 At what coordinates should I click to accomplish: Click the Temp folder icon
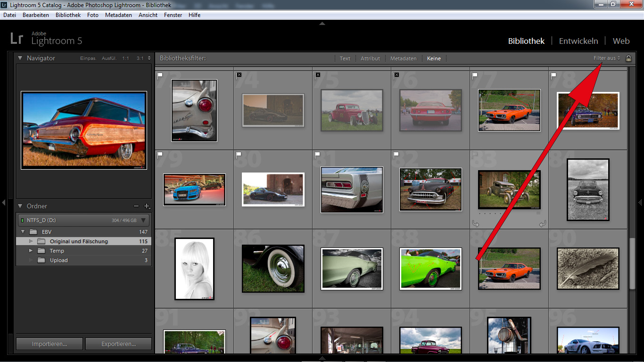tap(42, 251)
